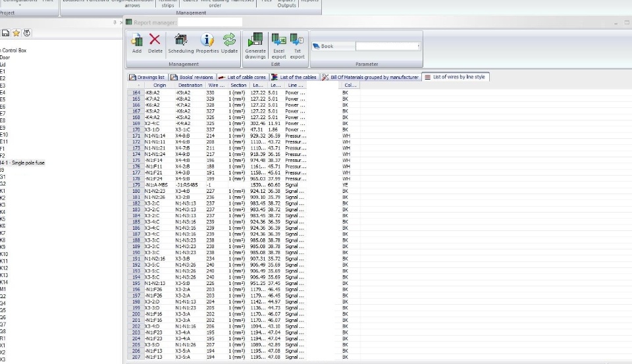Select Door in the left tree

pyautogui.click(x=5, y=57)
